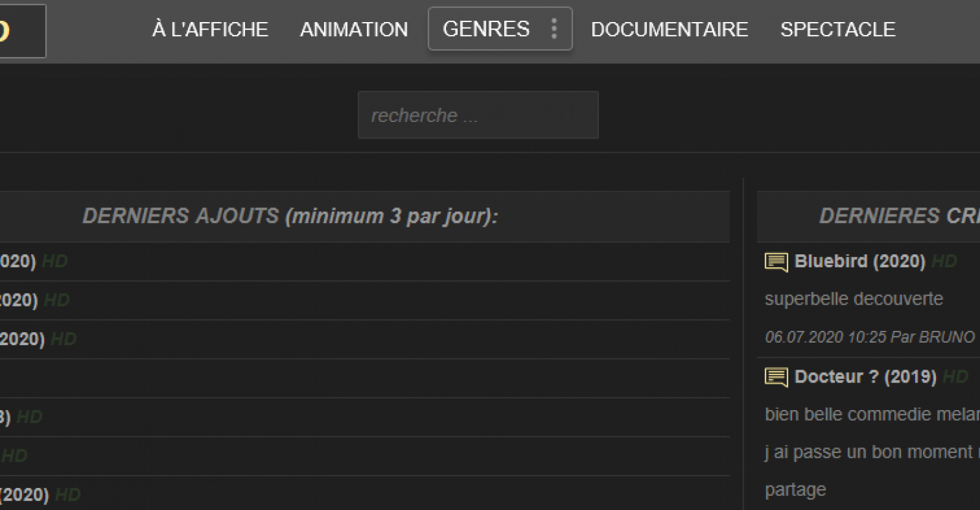980x510 pixels.
Task: Click the "06.07.2020 10:25 Par BRUNO" timestamp
Action: pos(869,337)
